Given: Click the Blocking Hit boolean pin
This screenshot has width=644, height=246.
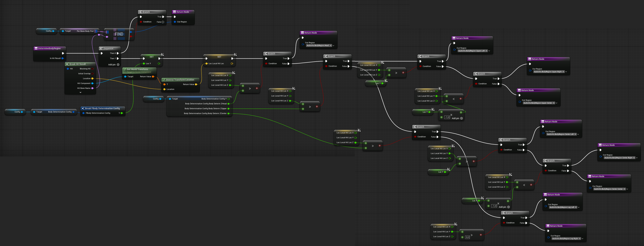Looking at the screenshot, I should point(92,69).
